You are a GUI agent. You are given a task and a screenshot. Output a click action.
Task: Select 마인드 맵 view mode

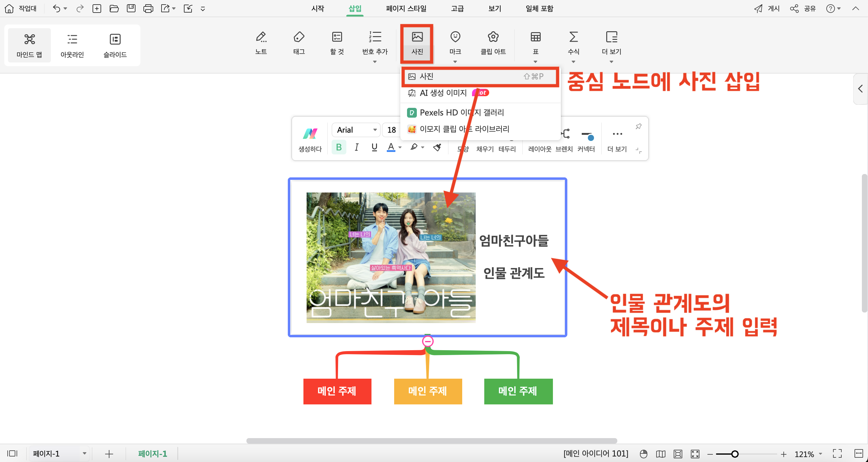pos(29,45)
